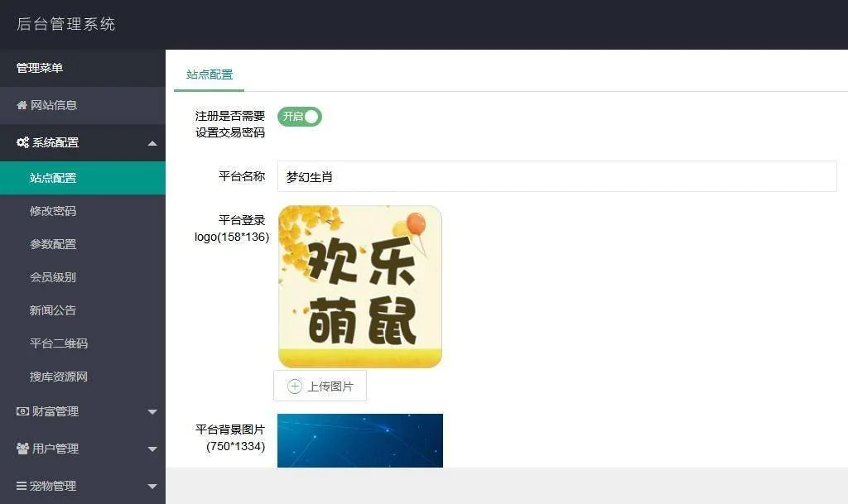Go to 新闻公告 page
Image resolution: width=848 pixels, height=504 pixels.
point(53,310)
